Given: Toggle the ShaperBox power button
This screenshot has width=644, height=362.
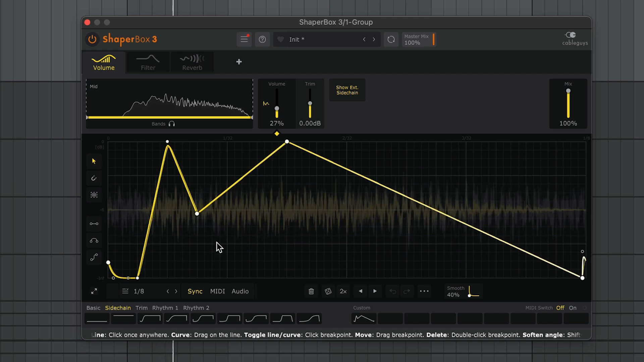Looking at the screenshot, I should click(92, 39).
